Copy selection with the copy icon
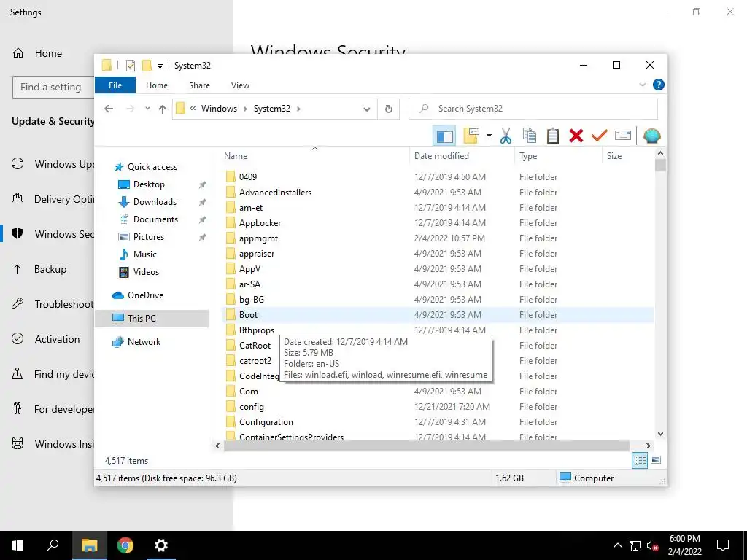747x560 pixels. (530, 136)
